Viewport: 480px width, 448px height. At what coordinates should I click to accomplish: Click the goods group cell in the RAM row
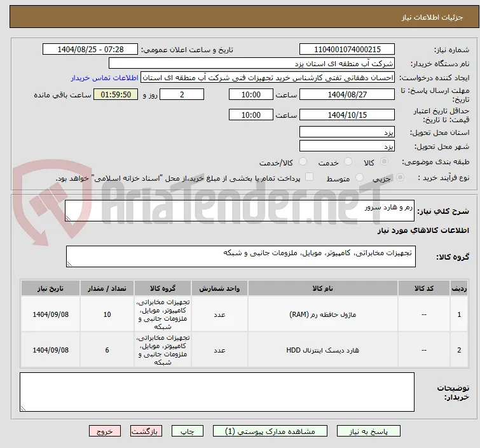(163, 314)
